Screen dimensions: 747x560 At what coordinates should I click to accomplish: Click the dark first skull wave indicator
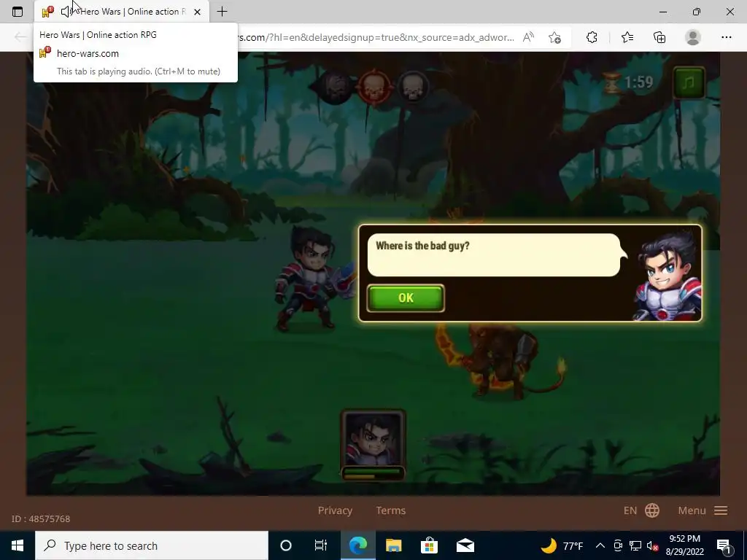(x=336, y=87)
